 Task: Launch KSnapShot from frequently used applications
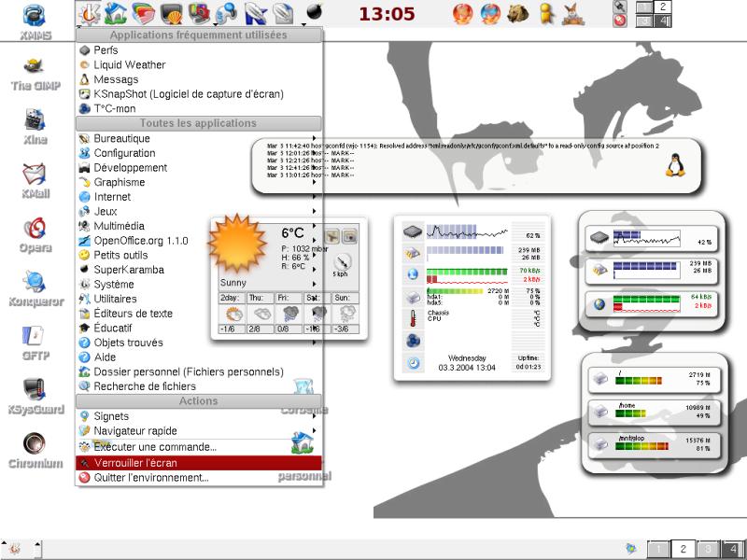click(199, 94)
